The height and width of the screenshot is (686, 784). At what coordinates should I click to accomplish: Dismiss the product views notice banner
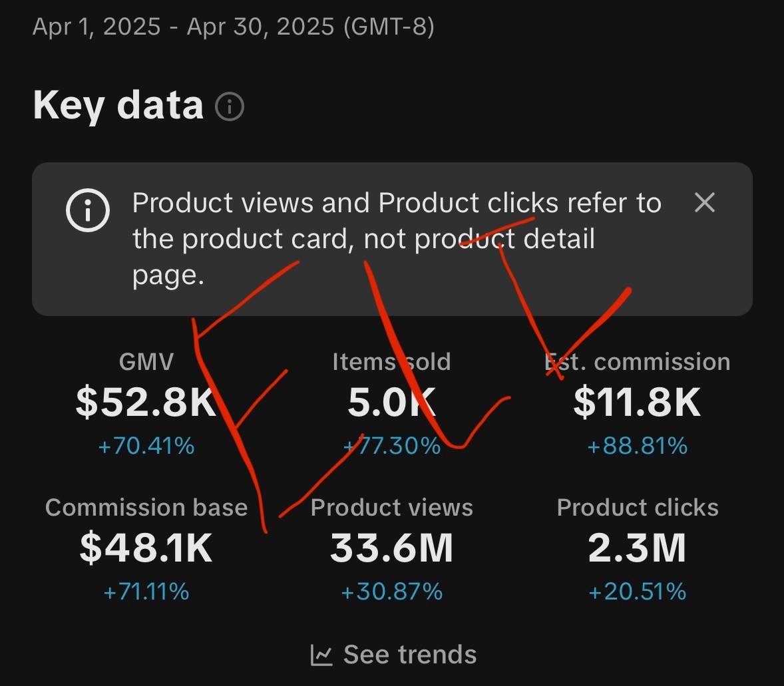[x=705, y=202]
